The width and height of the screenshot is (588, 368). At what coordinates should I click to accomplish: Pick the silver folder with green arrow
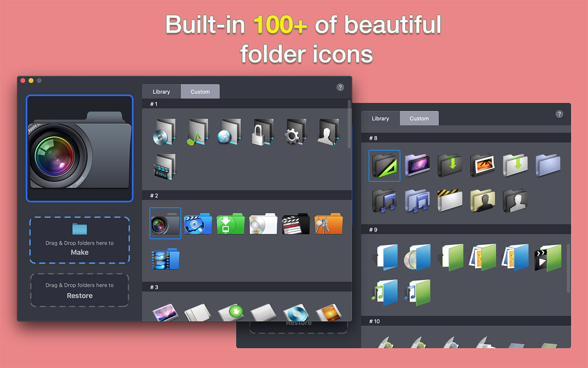point(515,166)
